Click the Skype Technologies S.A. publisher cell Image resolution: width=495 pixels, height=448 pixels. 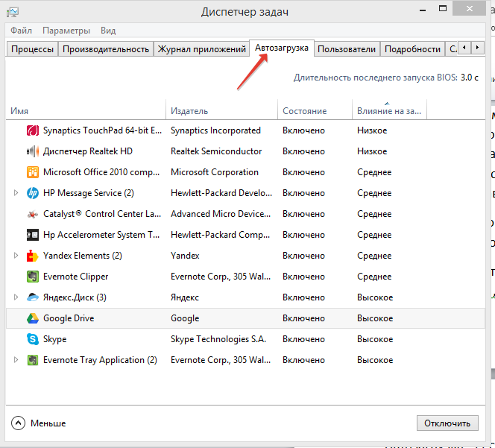point(218,339)
